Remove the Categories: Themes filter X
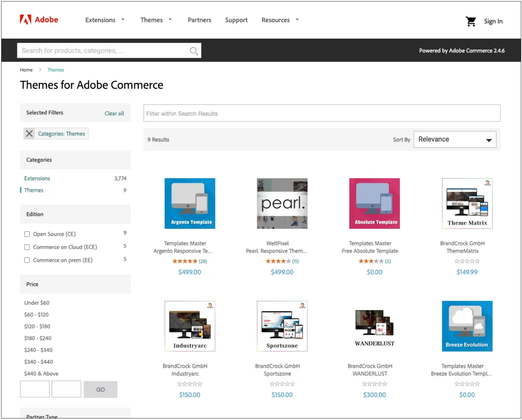The height and width of the screenshot is (420, 522). [x=29, y=133]
